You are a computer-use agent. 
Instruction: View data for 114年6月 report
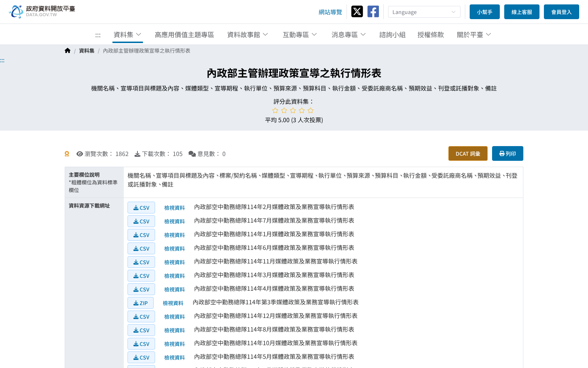point(175,249)
